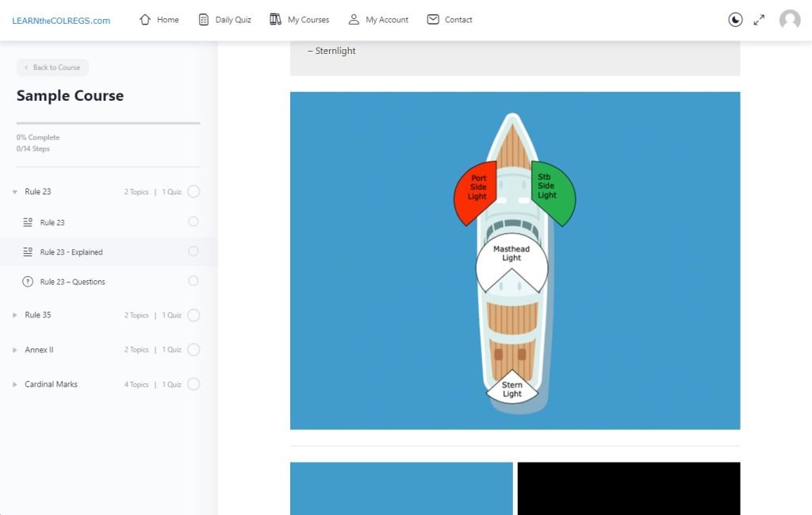
Task: Click the Back to Course button
Action: 52,67
